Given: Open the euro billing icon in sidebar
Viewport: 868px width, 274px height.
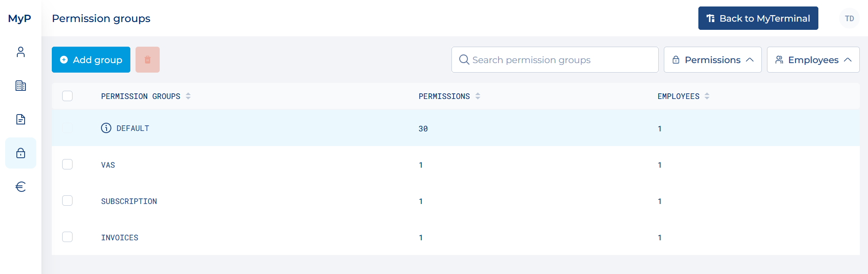Looking at the screenshot, I should click(x=21, y=187).
